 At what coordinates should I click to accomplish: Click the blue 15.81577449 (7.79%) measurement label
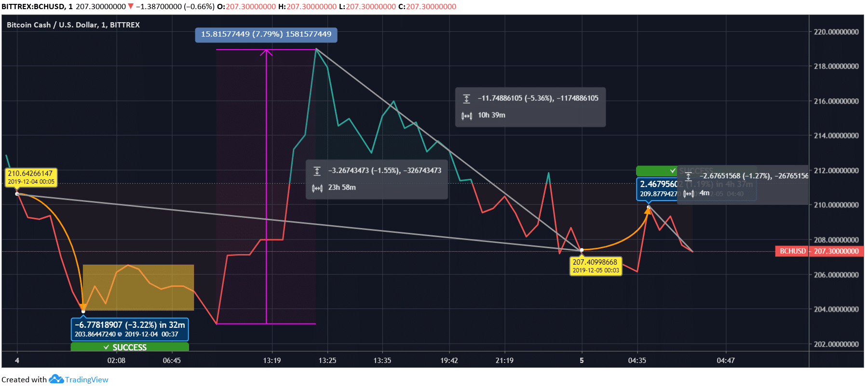coord(266,35)
